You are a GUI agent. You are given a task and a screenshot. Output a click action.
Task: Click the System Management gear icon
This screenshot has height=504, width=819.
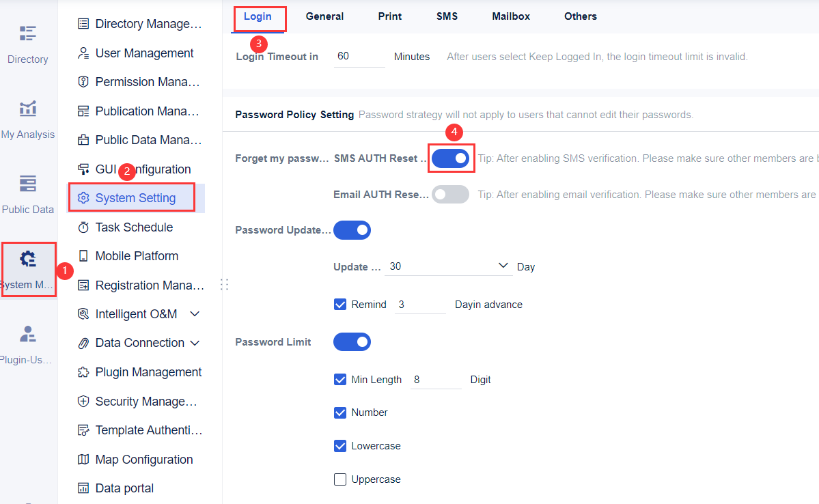27,260
